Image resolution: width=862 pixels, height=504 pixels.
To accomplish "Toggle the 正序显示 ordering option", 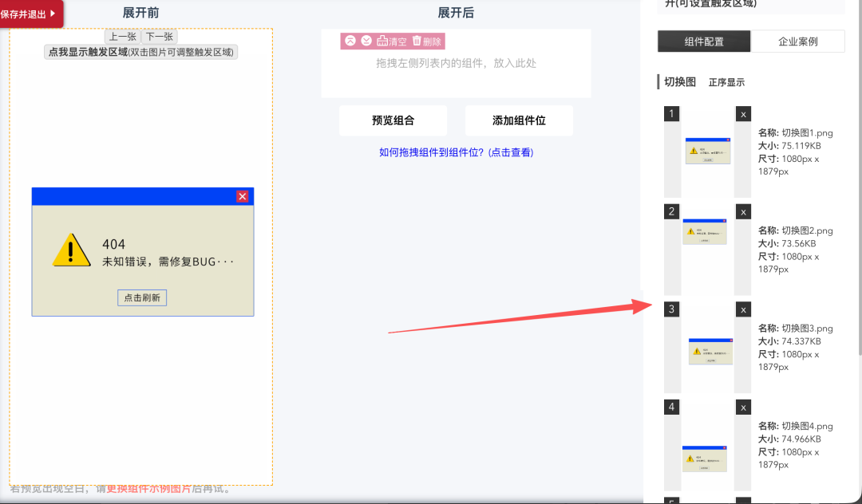I will click(x=726, y=82).
